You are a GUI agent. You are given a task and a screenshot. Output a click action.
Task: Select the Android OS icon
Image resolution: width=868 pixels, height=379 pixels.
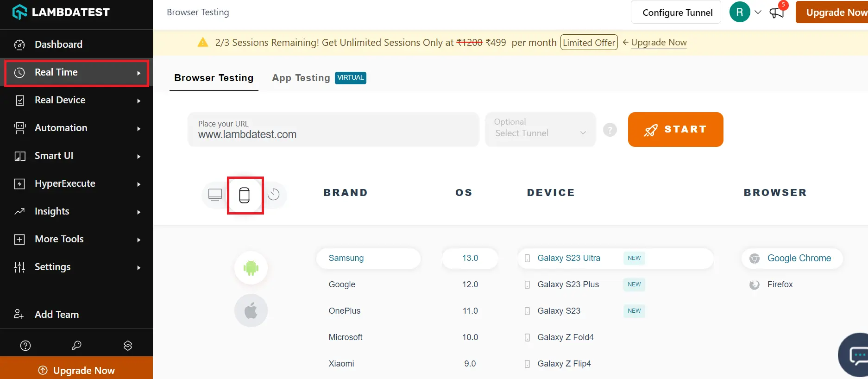[x=251, y=268]
